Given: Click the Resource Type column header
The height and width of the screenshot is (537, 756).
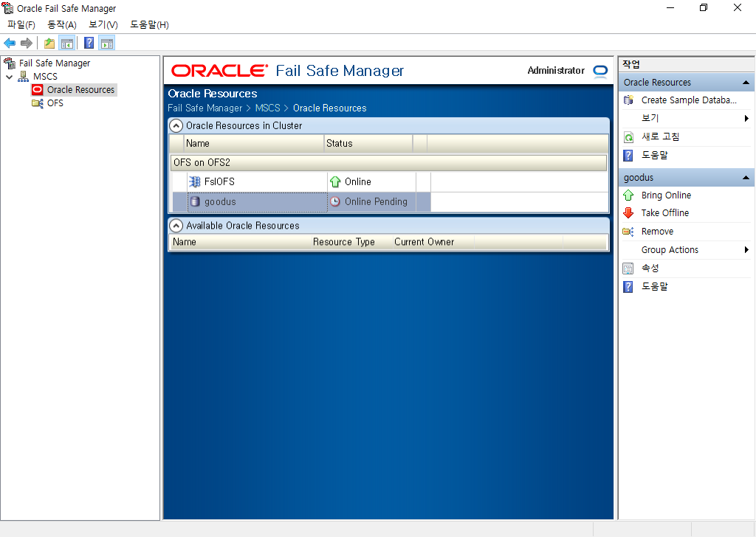Looking at the screenshot, I should click(x=344, y=242).
